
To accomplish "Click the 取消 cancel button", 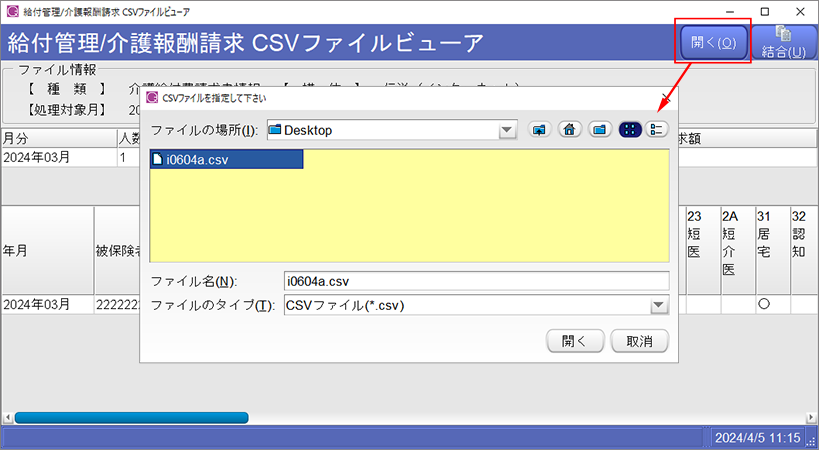I will [639, 341].
